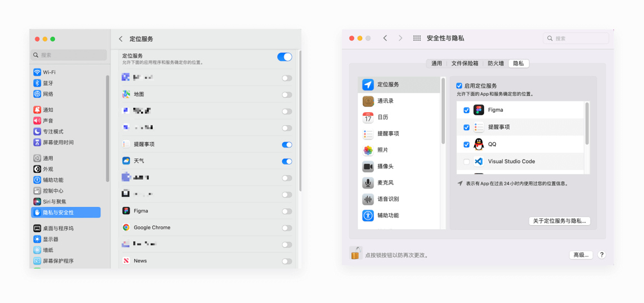Switch to the 隐私 tab

point(519,63)
